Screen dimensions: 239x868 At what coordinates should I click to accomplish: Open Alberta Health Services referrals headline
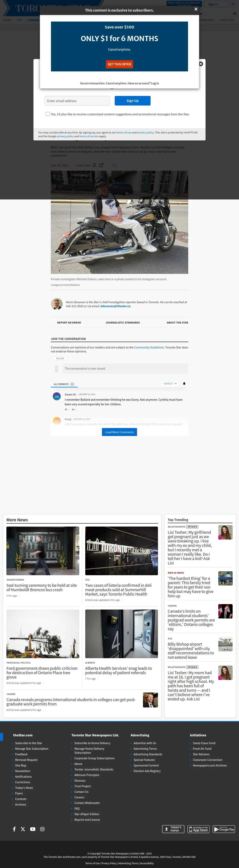(118, 670)
